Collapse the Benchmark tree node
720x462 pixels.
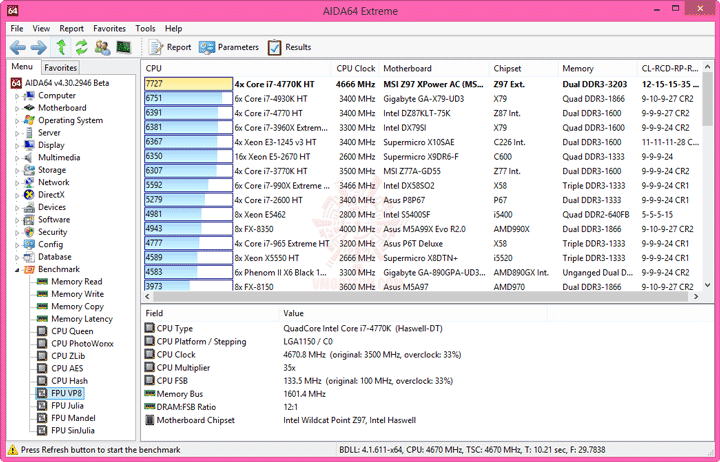17,270
